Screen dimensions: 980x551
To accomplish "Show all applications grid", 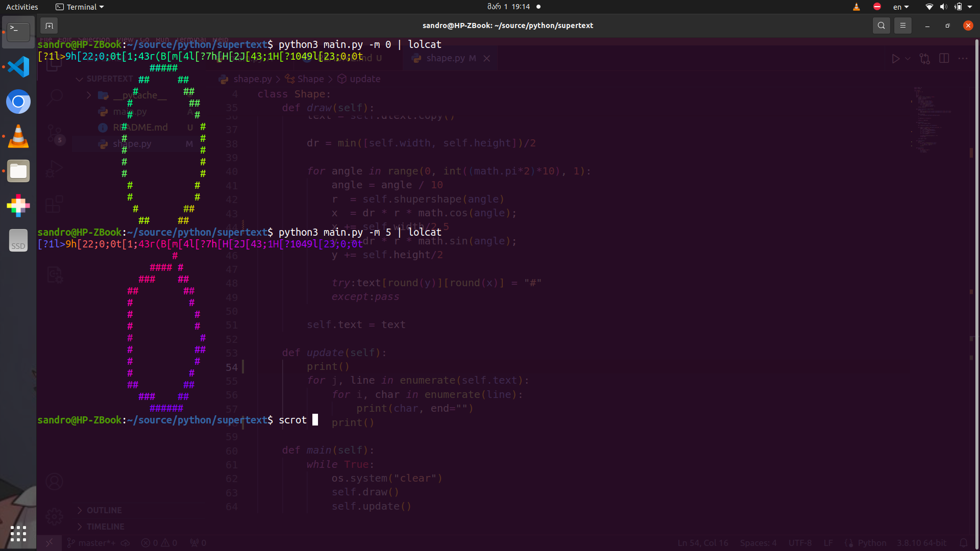I will [x=18, y=533].
